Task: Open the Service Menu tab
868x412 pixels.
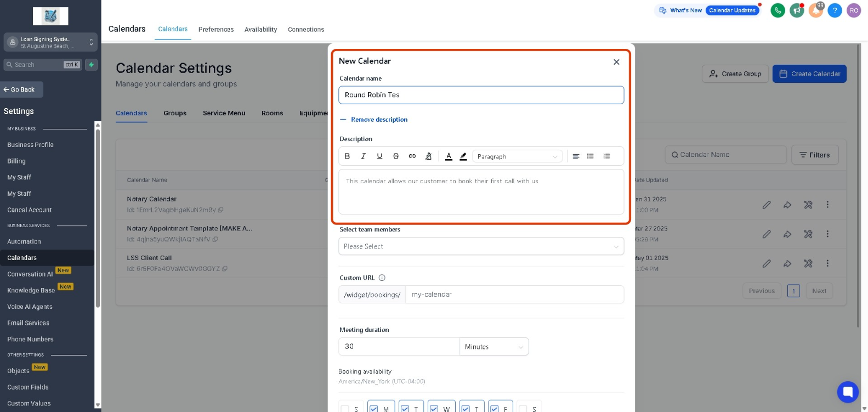Action: 224,113
